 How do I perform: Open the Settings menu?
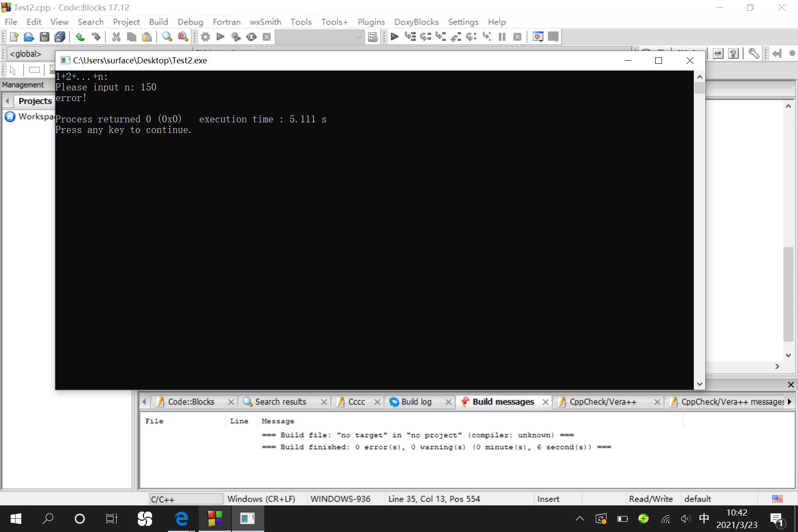coord(463,22)
